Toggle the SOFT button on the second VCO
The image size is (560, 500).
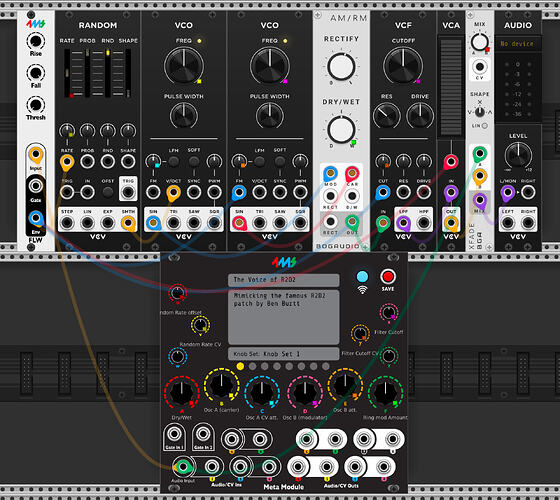280,161
